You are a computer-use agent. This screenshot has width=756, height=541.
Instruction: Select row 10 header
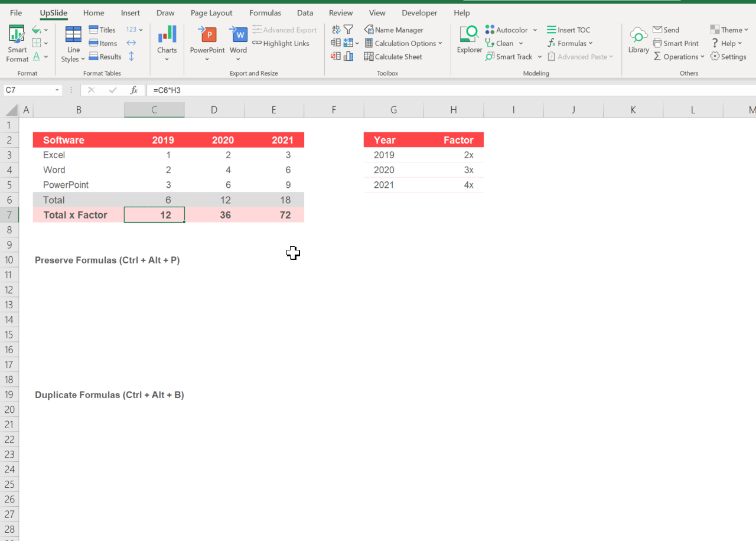[x=9, y=260]
